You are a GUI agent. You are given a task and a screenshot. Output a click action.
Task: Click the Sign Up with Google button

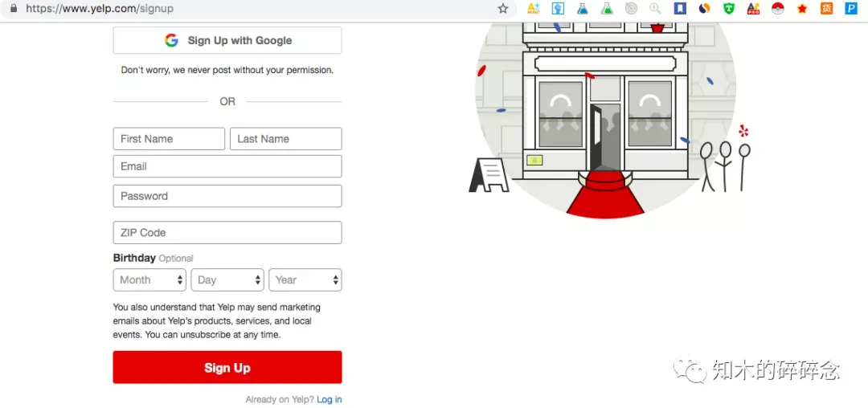point(227,40)
